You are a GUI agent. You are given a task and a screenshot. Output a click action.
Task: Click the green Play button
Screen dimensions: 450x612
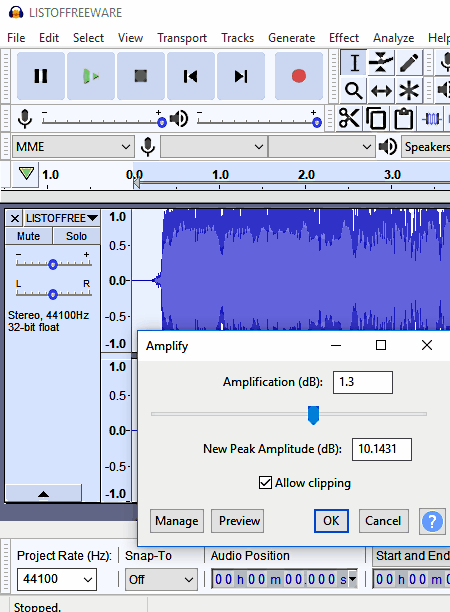(91, 76)
